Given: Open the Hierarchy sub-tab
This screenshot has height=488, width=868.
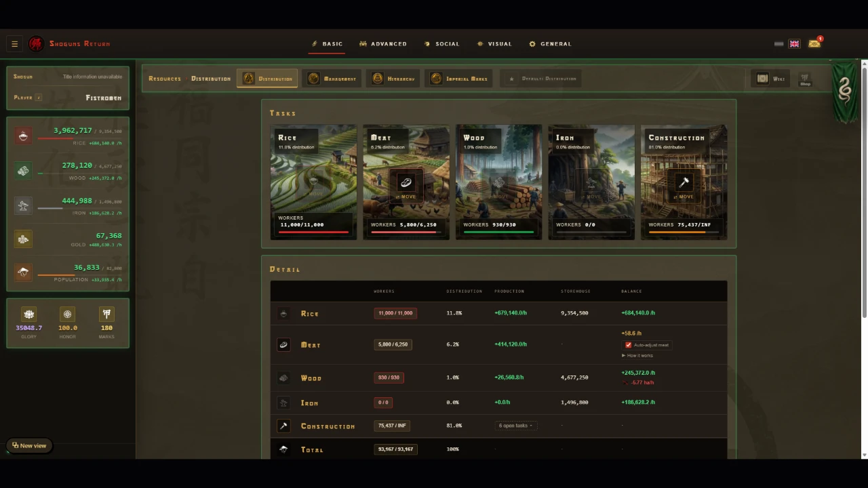Looking at the screenshot, I should point(393,79).
